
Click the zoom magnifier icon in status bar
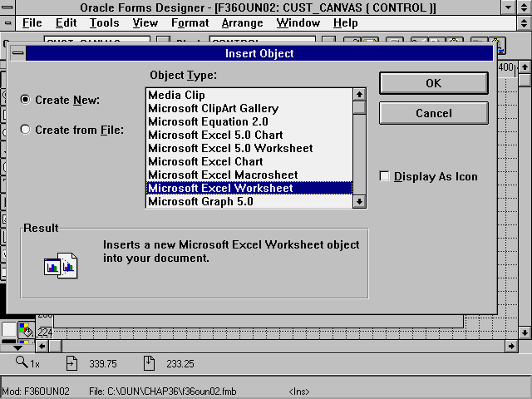tap(22, 363)
